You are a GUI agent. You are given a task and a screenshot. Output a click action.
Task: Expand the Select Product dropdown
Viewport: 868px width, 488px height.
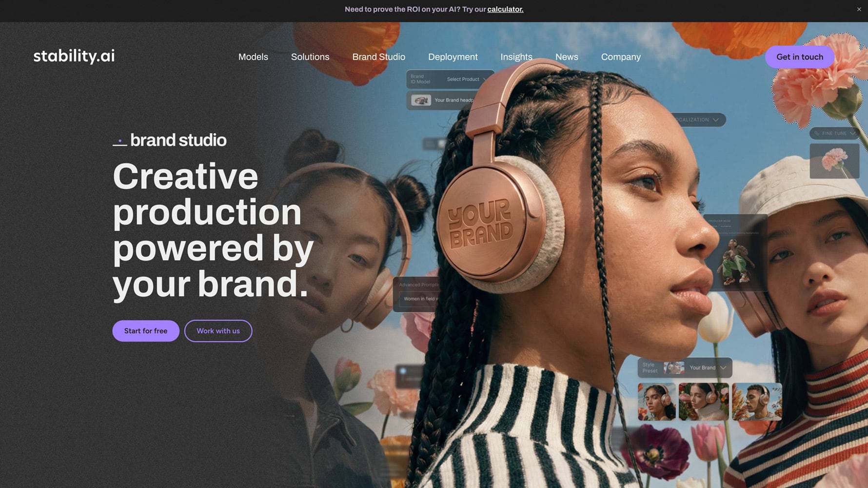pyautogui.click(x=467, y=79)
